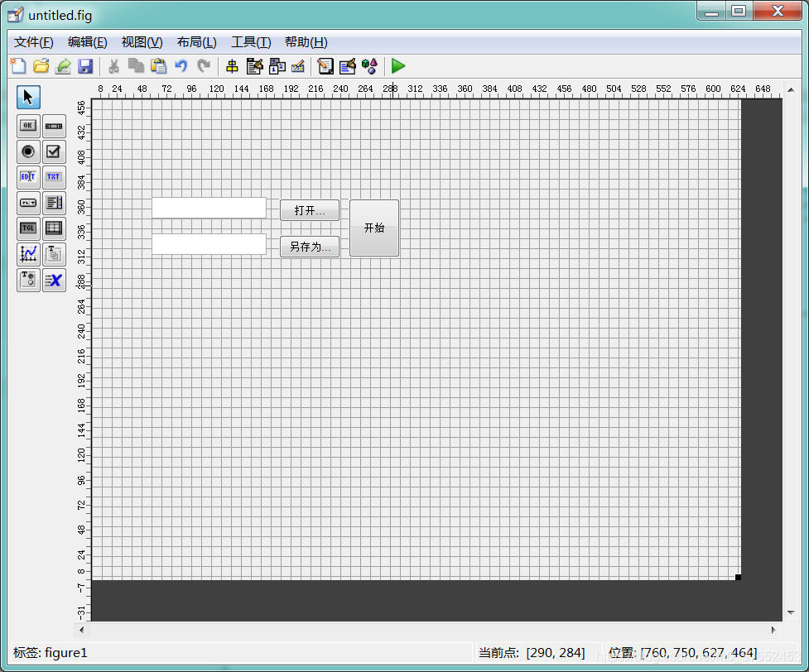The height and width of the screenshot is (672, 809).
Task: Open the Menu Editor icon
Action: (254, 66)
